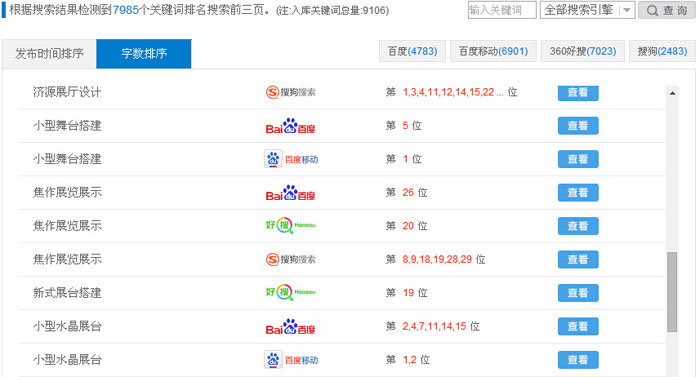Click Haosou logo in 焦作展览展示 row
This screenshot has width=700, height=377.
291,226
